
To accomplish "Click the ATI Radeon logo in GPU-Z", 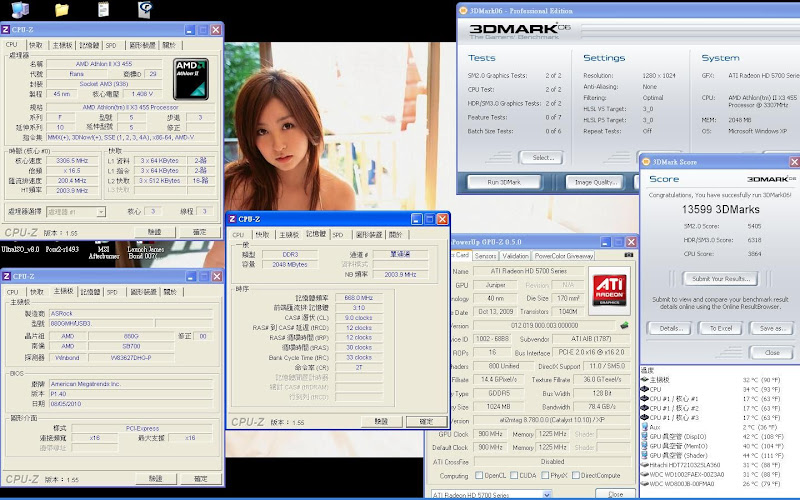I will [609, 291].
